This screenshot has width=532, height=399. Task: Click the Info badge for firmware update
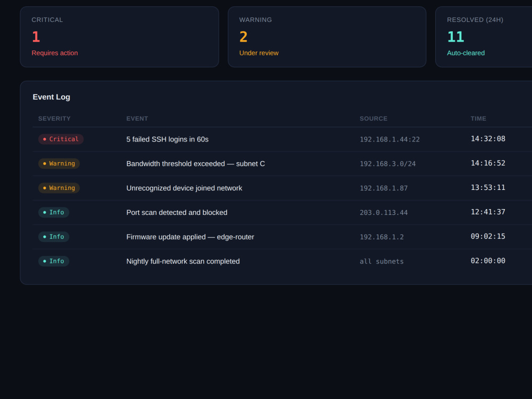[x=54, y=237]
